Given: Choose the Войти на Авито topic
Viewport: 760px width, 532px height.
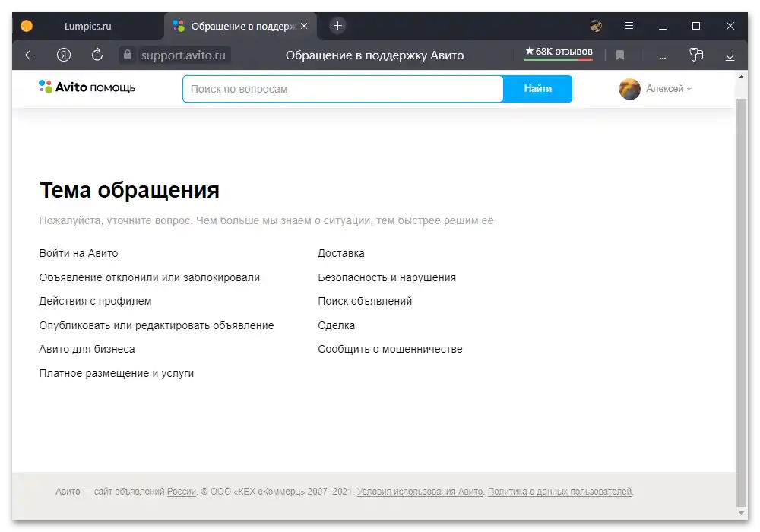Looking at the screenshot, I should 78,253.
